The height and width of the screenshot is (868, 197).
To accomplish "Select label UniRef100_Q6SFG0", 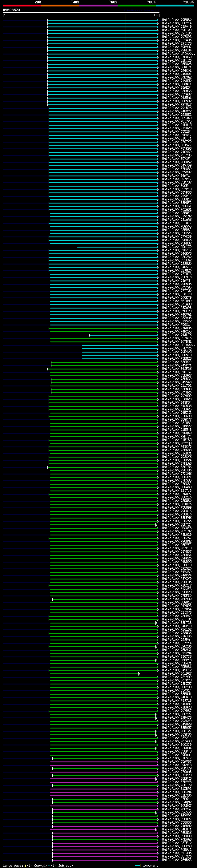I will click(x=177, y=735).
